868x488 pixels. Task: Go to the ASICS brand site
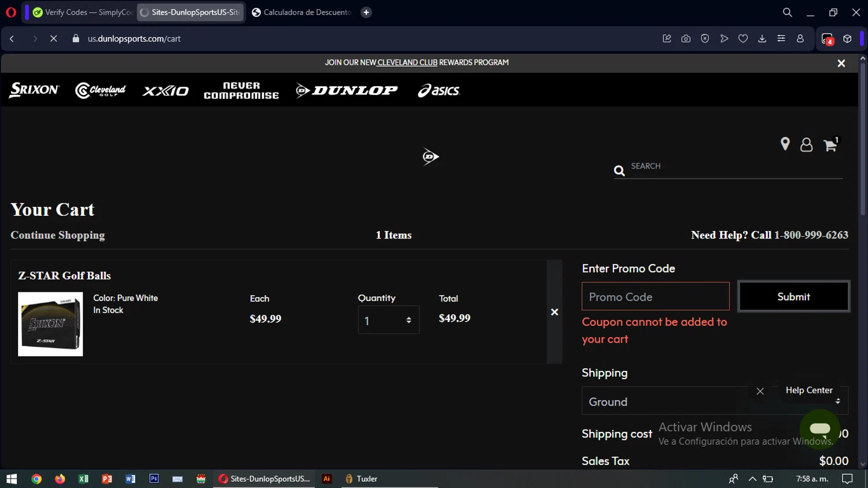coord(439,90)
